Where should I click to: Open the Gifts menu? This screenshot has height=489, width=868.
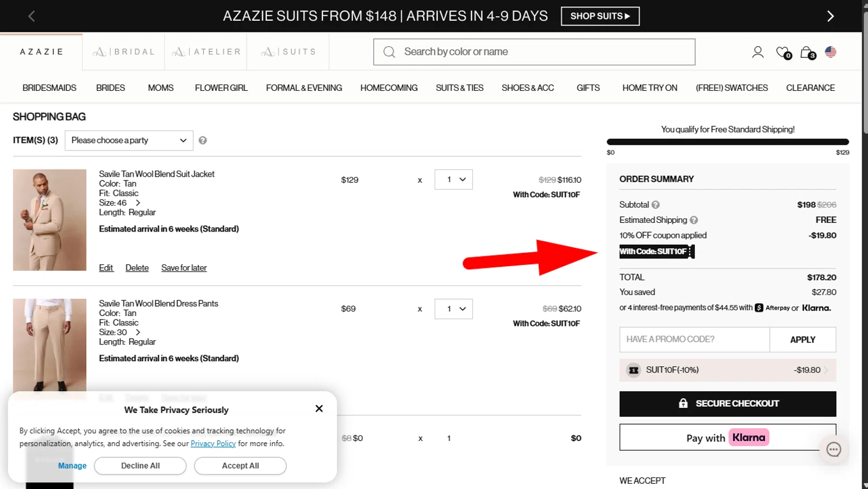(588, 88)
